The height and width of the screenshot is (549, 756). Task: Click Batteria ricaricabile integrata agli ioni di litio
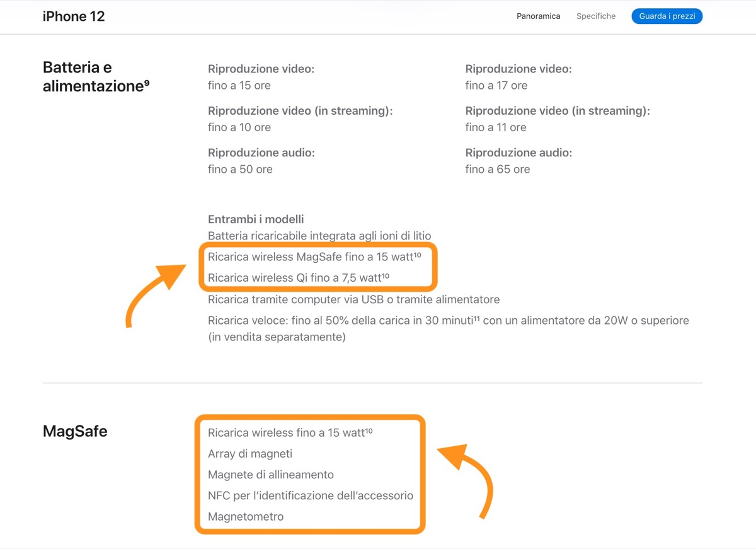tap(319, 236)
